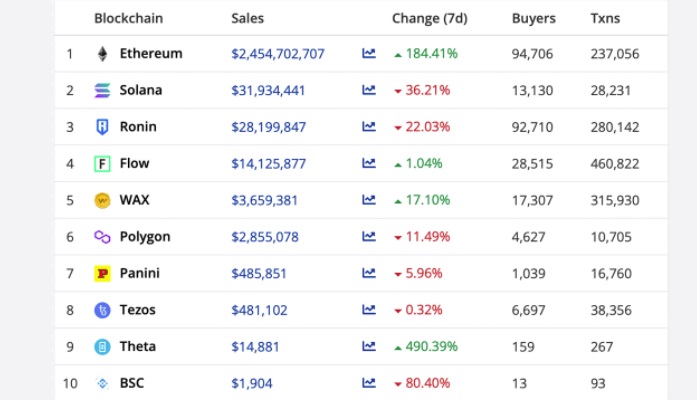This screenshot has height=400, width=697.
Task: Click the Flow green F logo
Action: (x=102, y=164)
